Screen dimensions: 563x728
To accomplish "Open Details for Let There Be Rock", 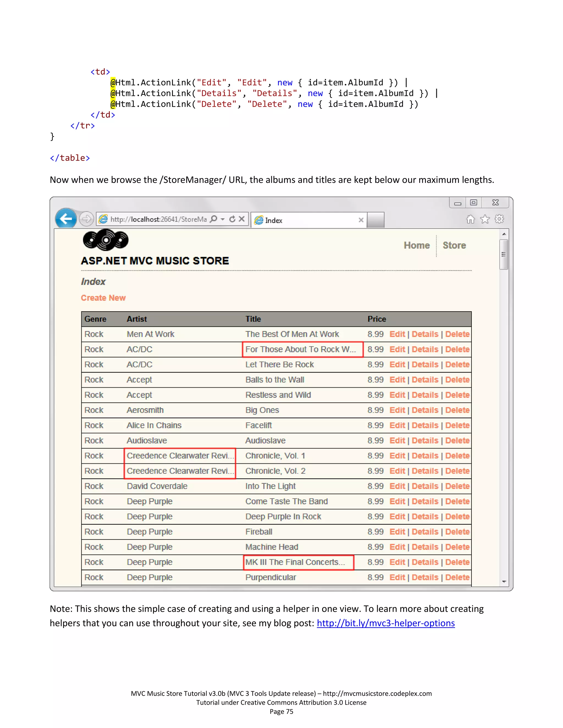I will pyautogui.click(x=425, y=365).
